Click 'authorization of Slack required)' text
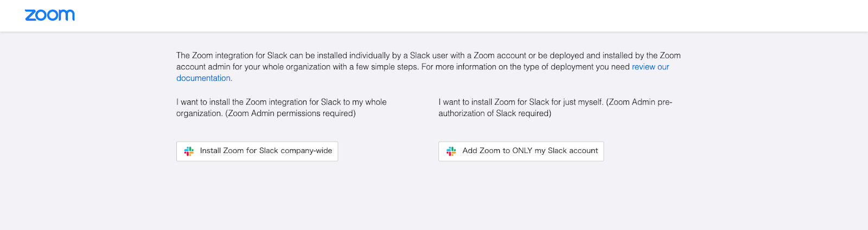The height and width of the screenshot is (230, 868). [495, 113]
